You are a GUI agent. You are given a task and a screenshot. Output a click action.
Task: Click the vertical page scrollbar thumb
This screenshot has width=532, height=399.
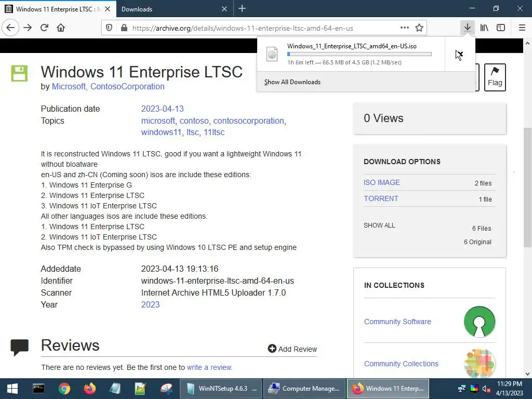click(x=527, y=187)
